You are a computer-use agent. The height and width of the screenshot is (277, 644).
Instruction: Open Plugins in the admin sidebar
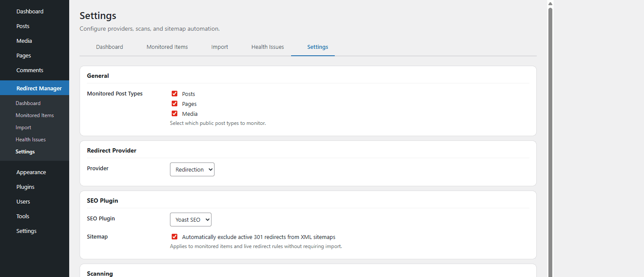click(26, 187)
